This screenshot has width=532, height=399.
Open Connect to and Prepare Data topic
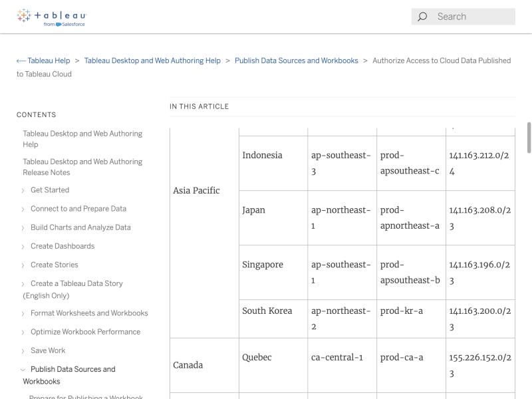coord(78,209)
